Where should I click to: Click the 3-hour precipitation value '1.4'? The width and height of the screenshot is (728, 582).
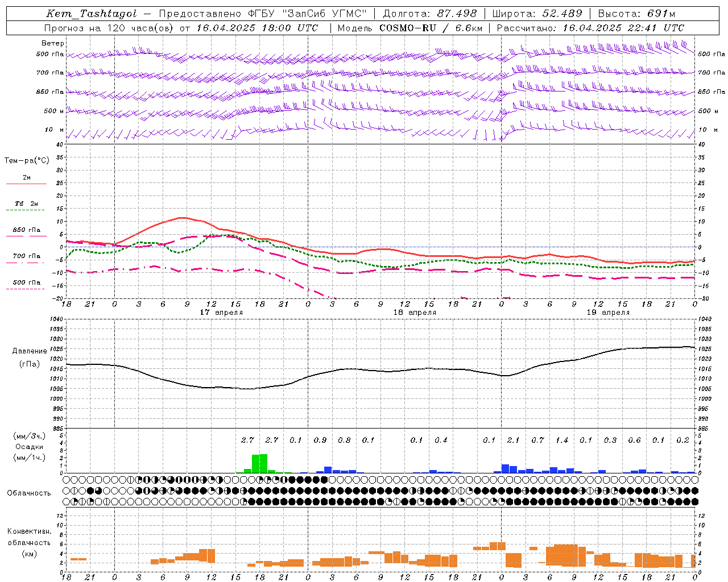[562, 440]
